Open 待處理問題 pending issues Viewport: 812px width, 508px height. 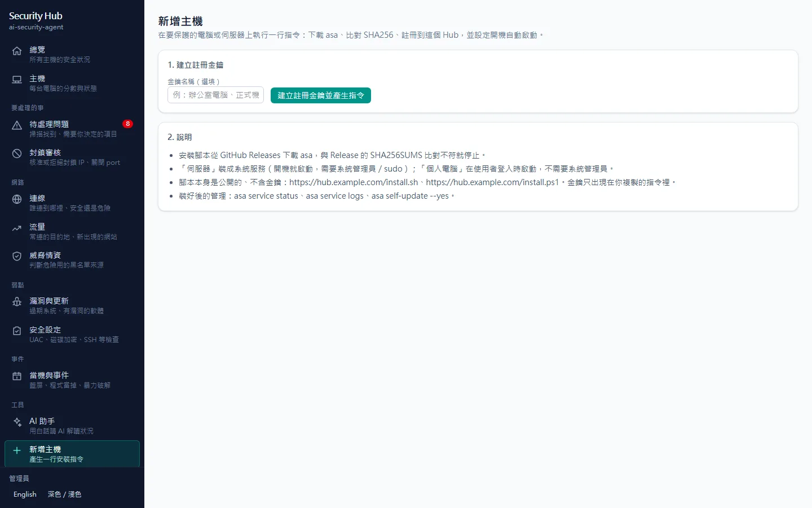tap(72, 129)
